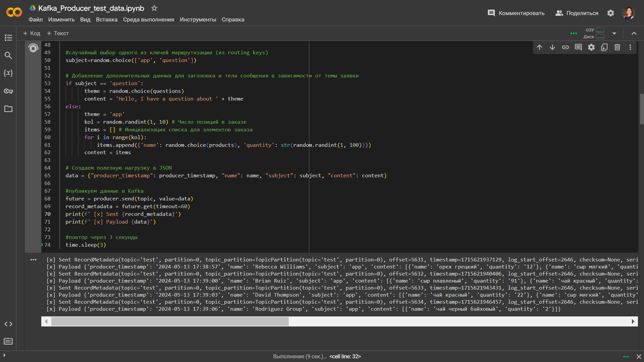The height and width of the screenshot is (362, 644).
Task: Open the secrets key panel
Action: click(8, 91)
